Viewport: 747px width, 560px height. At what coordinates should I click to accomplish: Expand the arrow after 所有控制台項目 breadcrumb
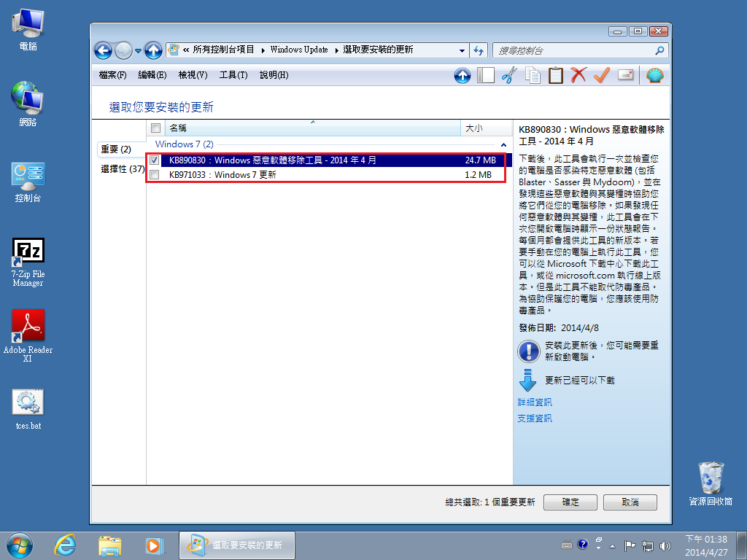pos(263,50)
